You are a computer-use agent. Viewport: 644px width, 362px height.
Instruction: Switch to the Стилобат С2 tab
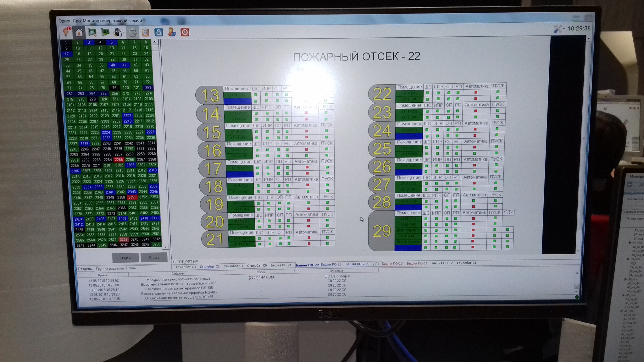point(210,266)
